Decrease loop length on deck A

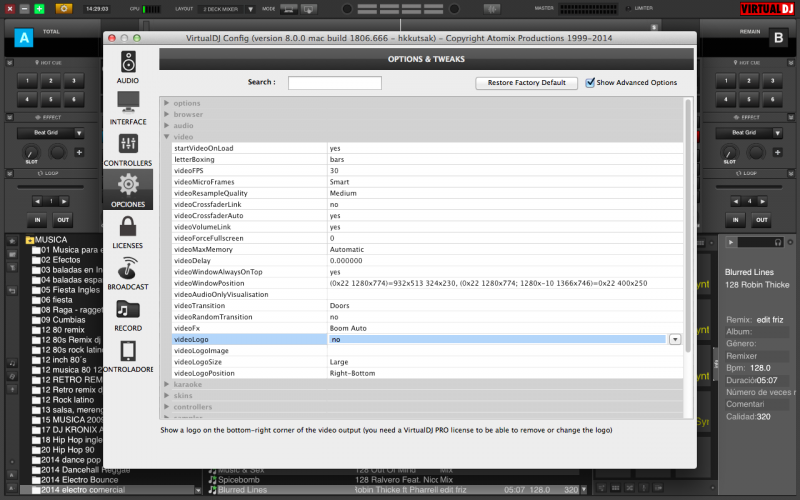pos(37,201)
